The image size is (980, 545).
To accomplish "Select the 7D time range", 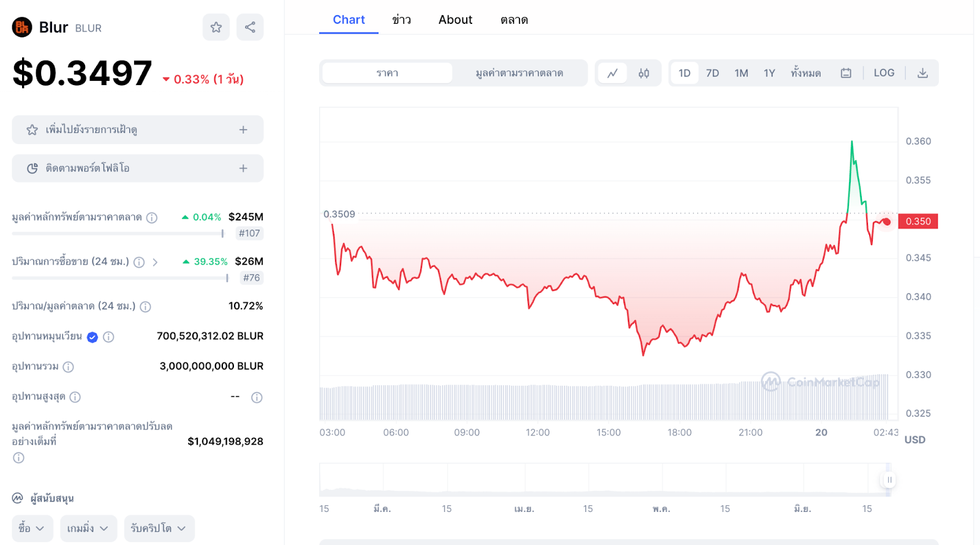I will pos(712,73).
